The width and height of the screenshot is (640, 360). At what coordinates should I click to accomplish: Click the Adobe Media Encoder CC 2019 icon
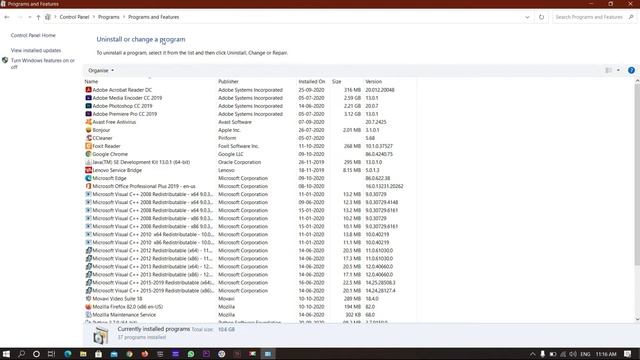click(88, 98)
